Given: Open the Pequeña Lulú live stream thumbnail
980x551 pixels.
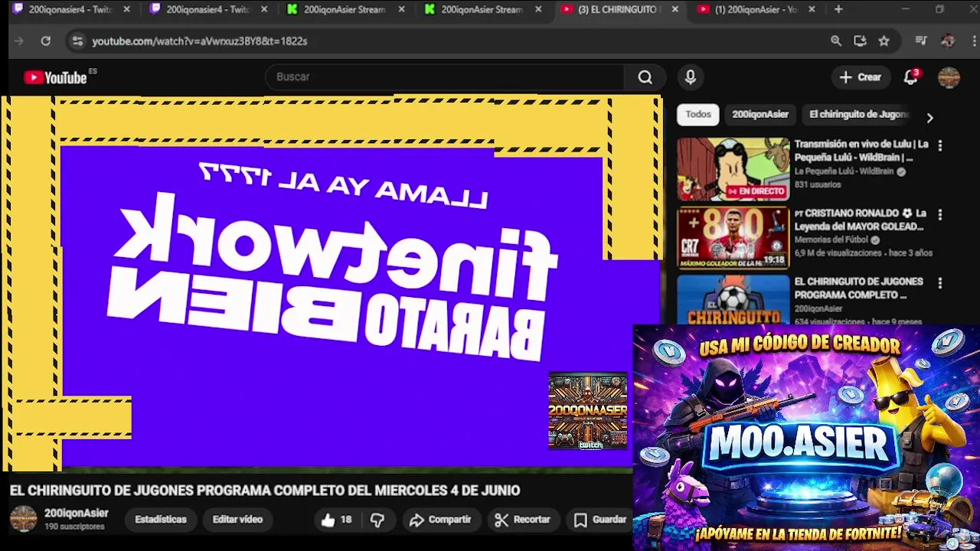Looking at the screenshot, I should coord(733,169).
